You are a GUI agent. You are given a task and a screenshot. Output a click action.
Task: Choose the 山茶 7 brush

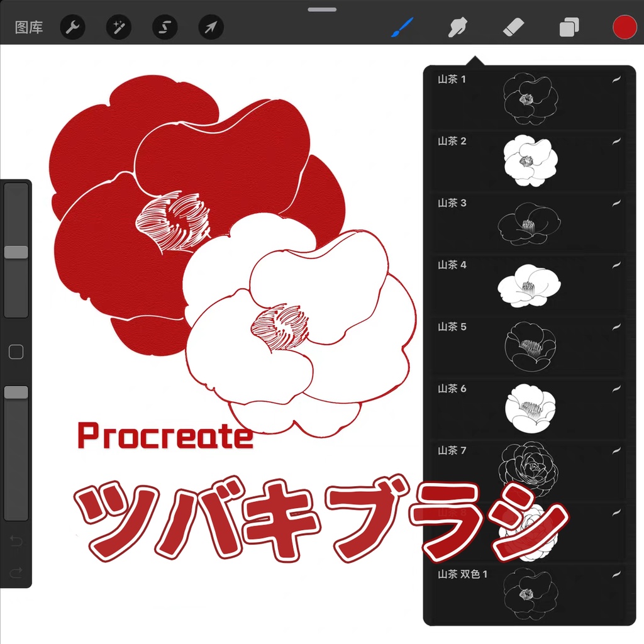(x=529, y=470)
